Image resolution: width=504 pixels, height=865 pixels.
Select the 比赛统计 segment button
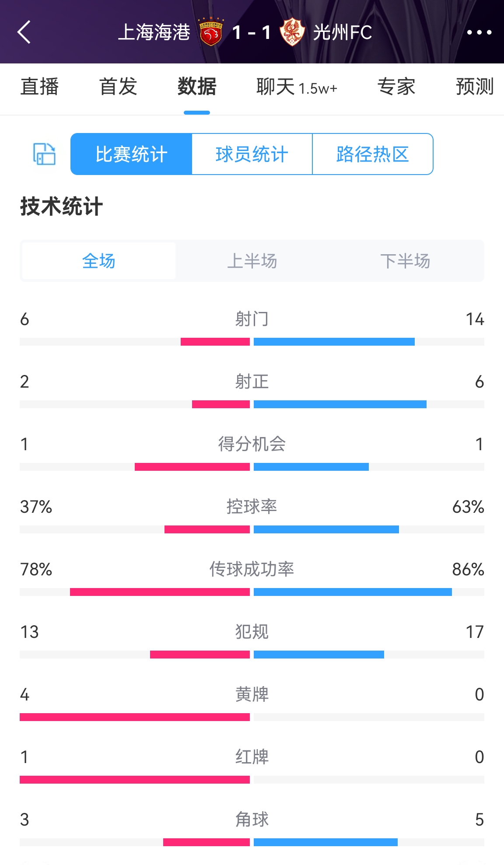131,154
